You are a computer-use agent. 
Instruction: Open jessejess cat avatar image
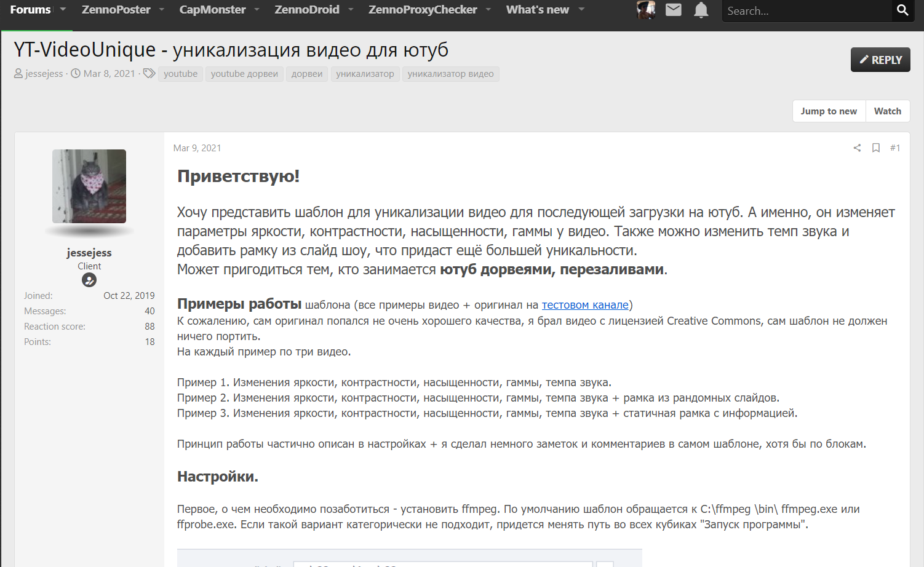coord(89,186)
